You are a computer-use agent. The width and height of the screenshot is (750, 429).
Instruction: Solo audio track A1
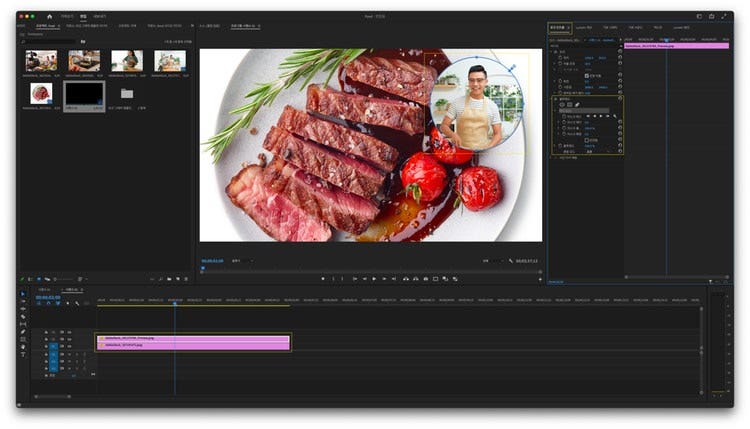pyautogui.click(x=77, y=354)
